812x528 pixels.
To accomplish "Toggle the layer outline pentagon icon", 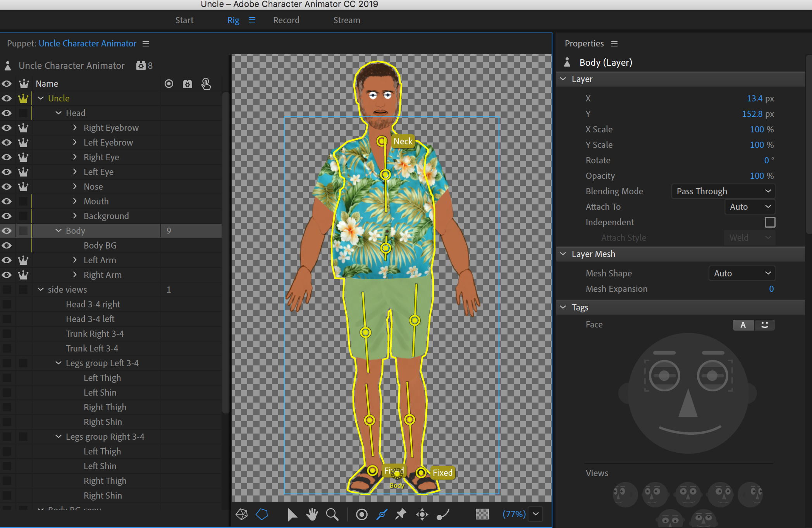I will (x=262, y=514).
